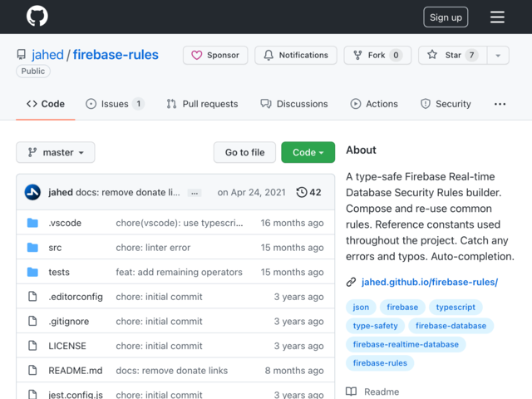The image size is (532, 399).
Task: Click the LICENSE file icon
Action: (32, 346)
